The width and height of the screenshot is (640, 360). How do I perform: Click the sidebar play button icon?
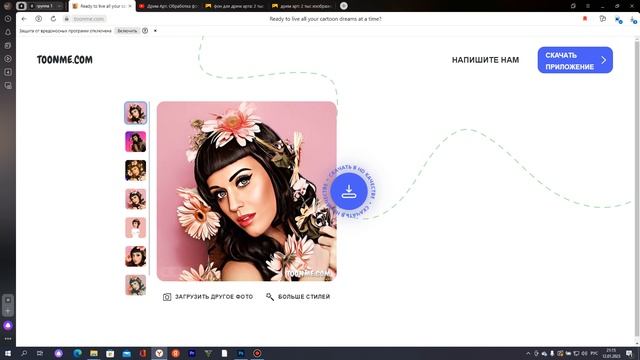click(x=8, y=59)
